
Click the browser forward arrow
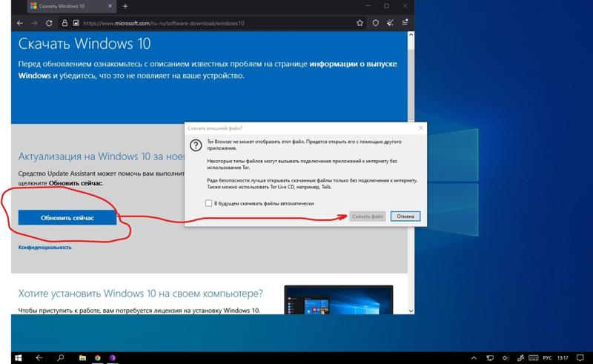point(34,23)
